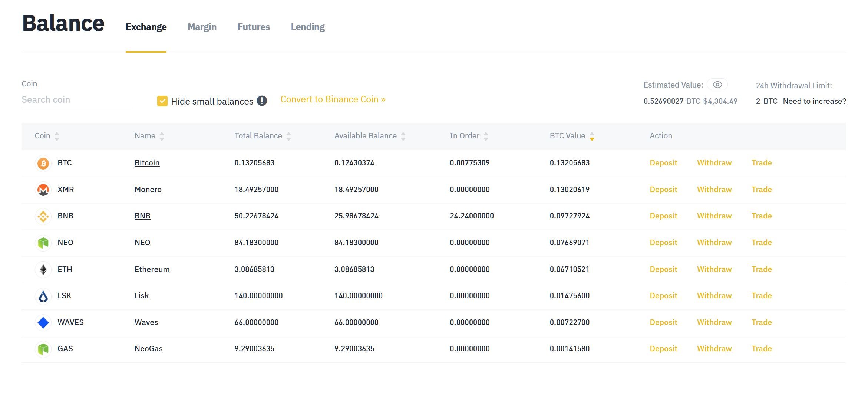868x401 pixels.
Task: Trade in the NEO row
Action: click(x=762, y=243)
